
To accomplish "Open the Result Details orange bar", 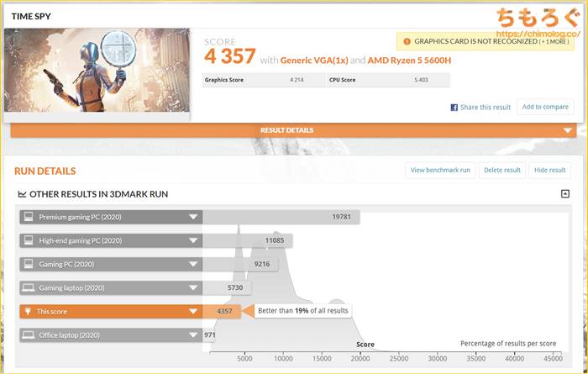I will (293, 130).
